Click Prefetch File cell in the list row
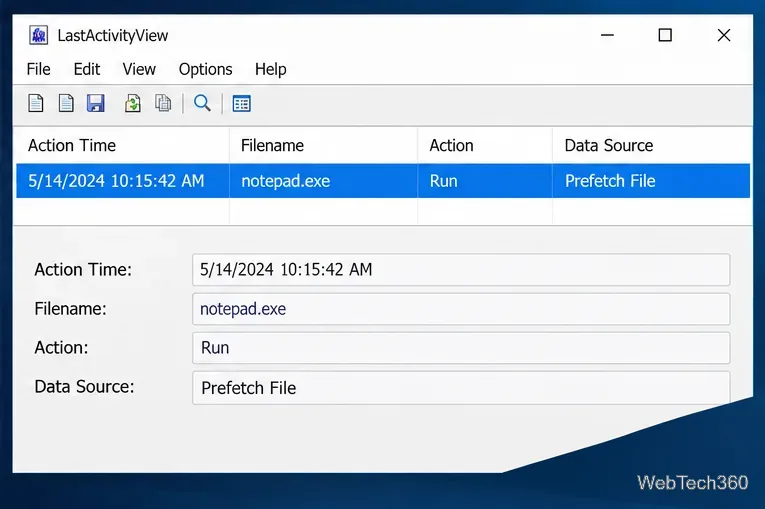Viewport: 765px width, 509px height. pos(651,181)
